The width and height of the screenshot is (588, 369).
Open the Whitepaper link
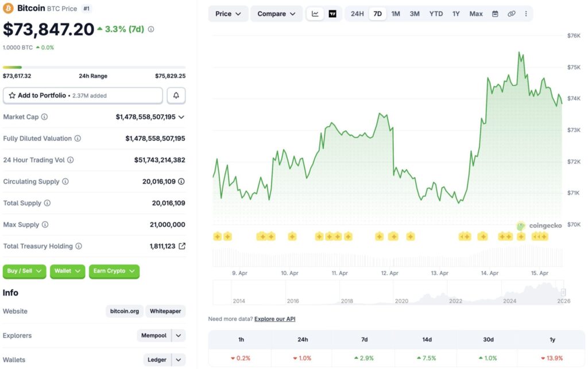click(165, 311)
